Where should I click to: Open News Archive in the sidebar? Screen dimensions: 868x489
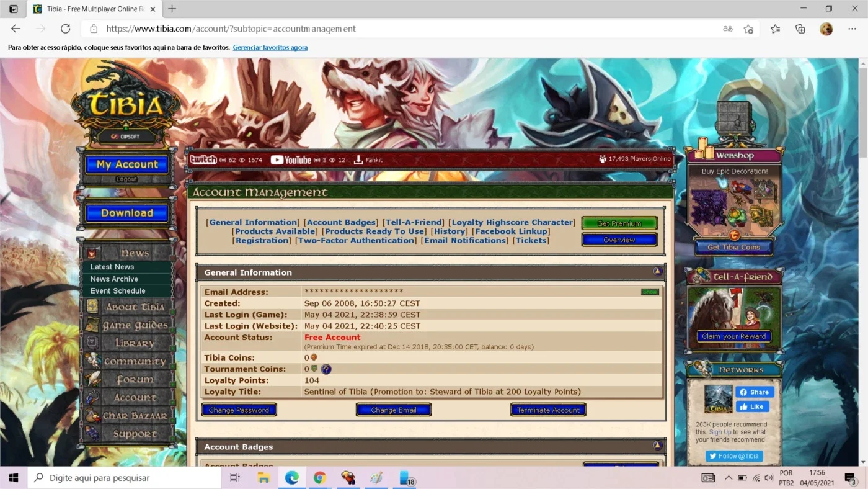click(x=114, y=279)
